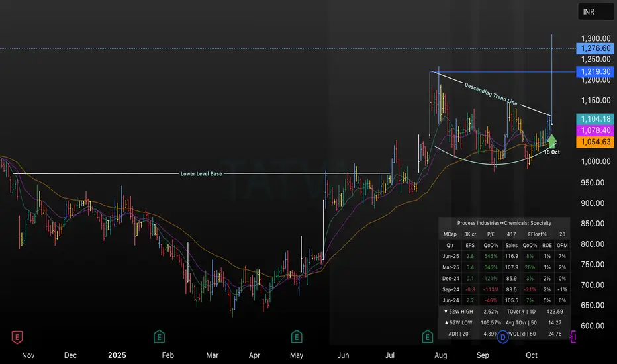
Task: Open the blue dividend D marker
Action: 502,337
